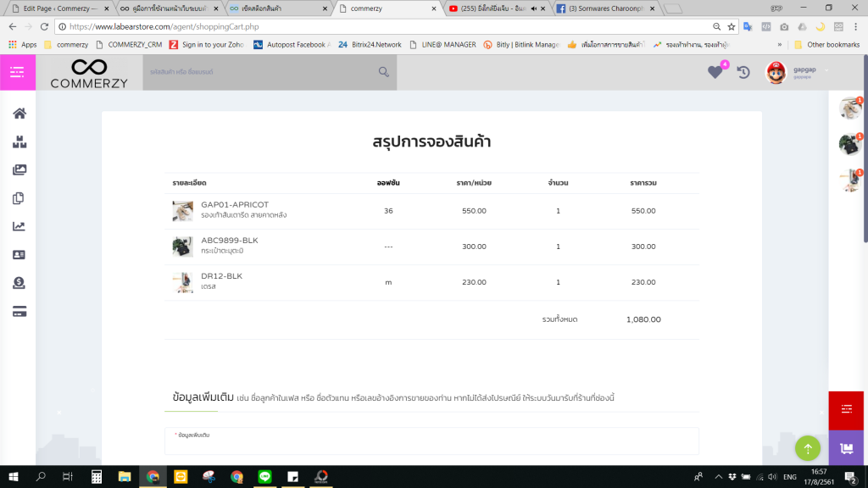The width and height of the screenshot is (868, 488).
Task: Open the dollar coin sidebar icon
Action: 19,283
